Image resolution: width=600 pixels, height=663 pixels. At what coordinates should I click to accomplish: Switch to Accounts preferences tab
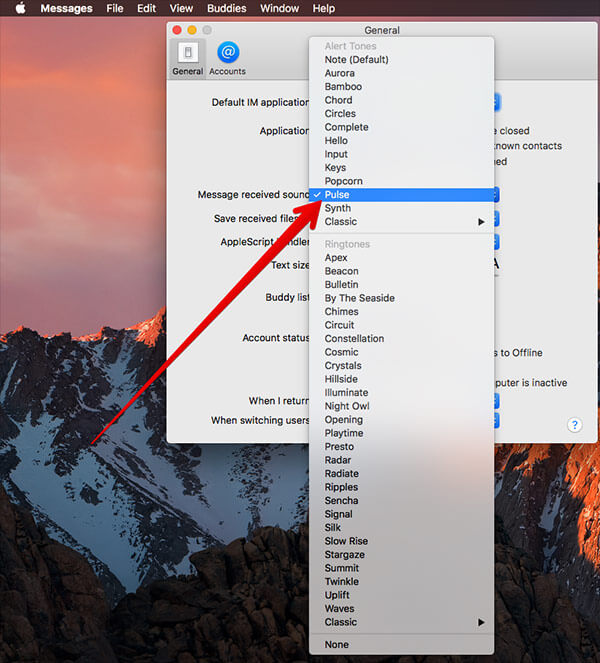coord(227,59)
